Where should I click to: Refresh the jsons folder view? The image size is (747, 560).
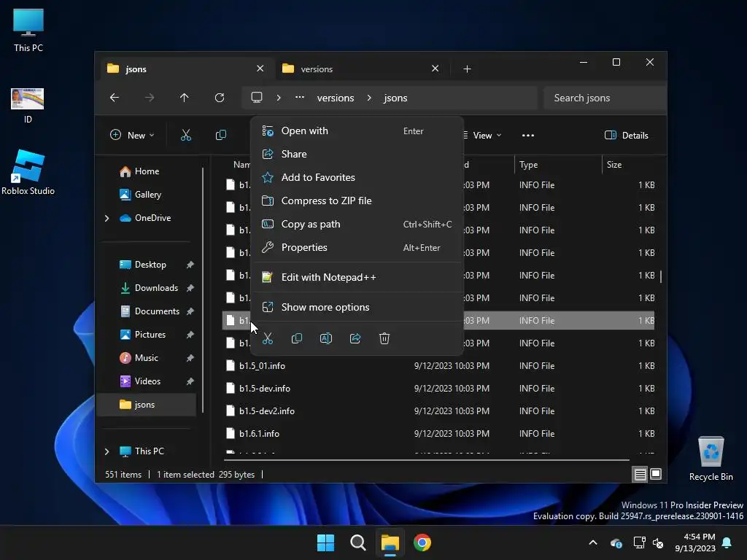point(220,98)
